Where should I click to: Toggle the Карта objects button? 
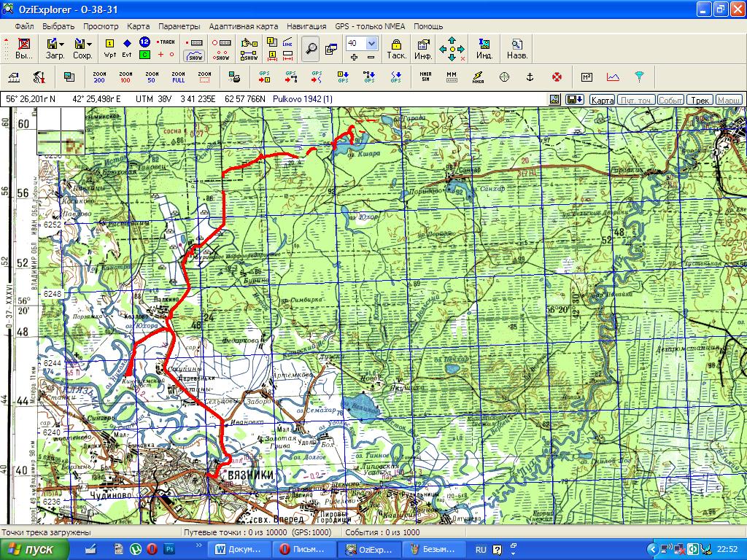(602, 100)
